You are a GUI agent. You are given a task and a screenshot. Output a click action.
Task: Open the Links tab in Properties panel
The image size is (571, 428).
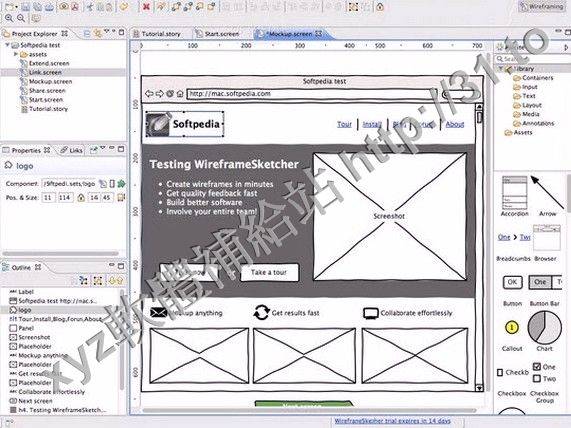coord(72,150)
